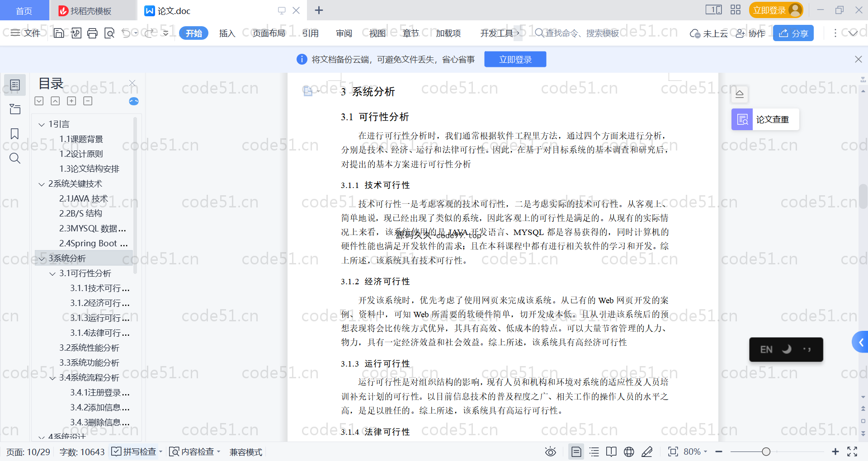Click orange 立即登录 button at top right
The width and height of the screenshot is (868, 461).
click(x=776, y=10)
